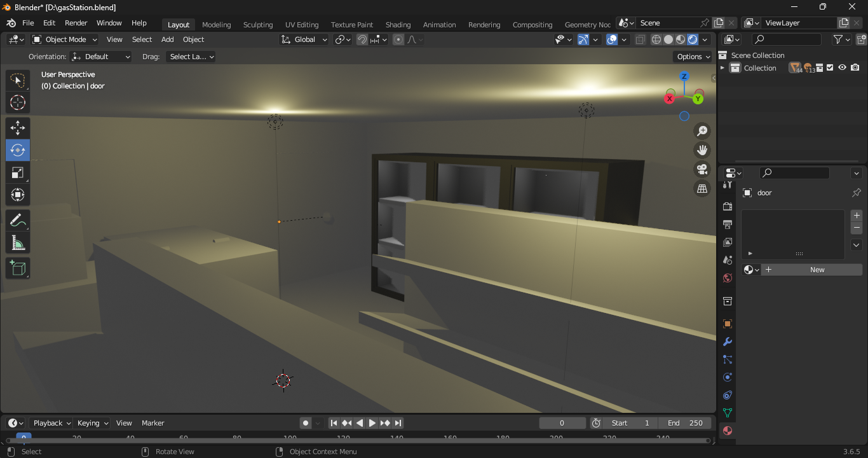Switch to orthographic/perspective grid view icon
868x458 pixels.
pos(702,188)
